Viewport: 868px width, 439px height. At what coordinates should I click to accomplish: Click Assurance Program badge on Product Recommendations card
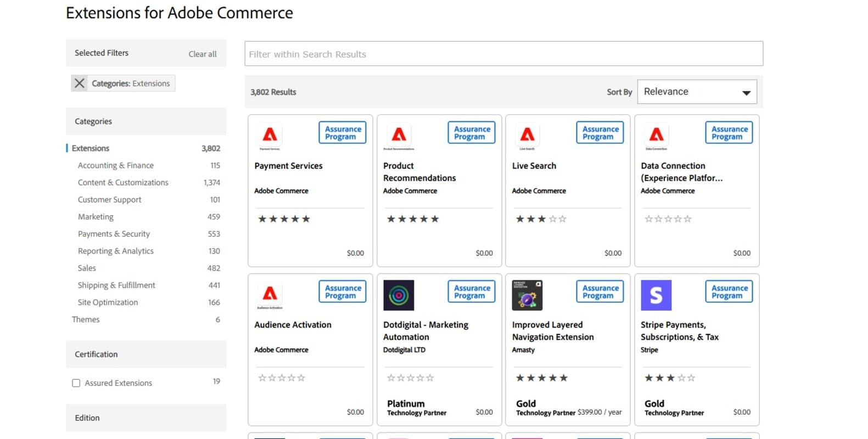pyautogui.click(x=472, y=133)
